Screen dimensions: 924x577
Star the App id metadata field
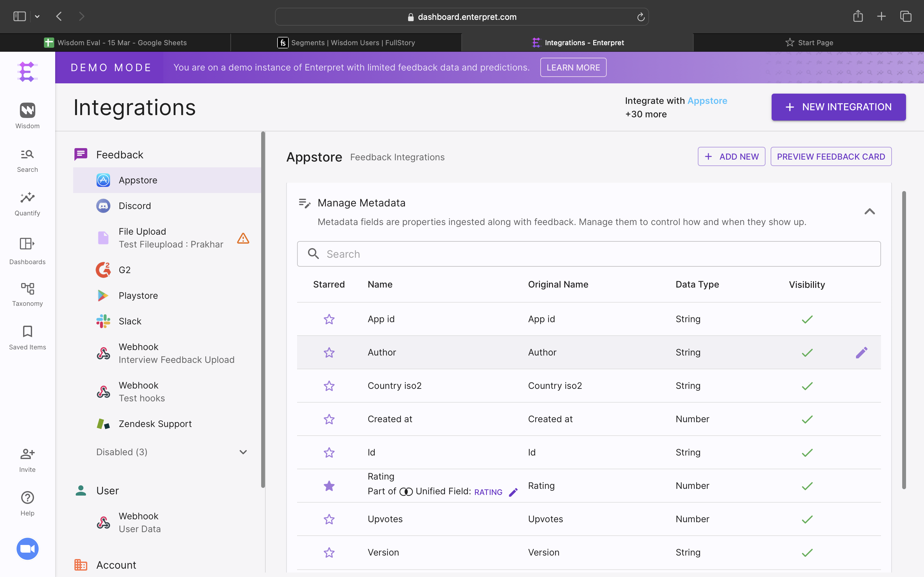tap(329, 319)
